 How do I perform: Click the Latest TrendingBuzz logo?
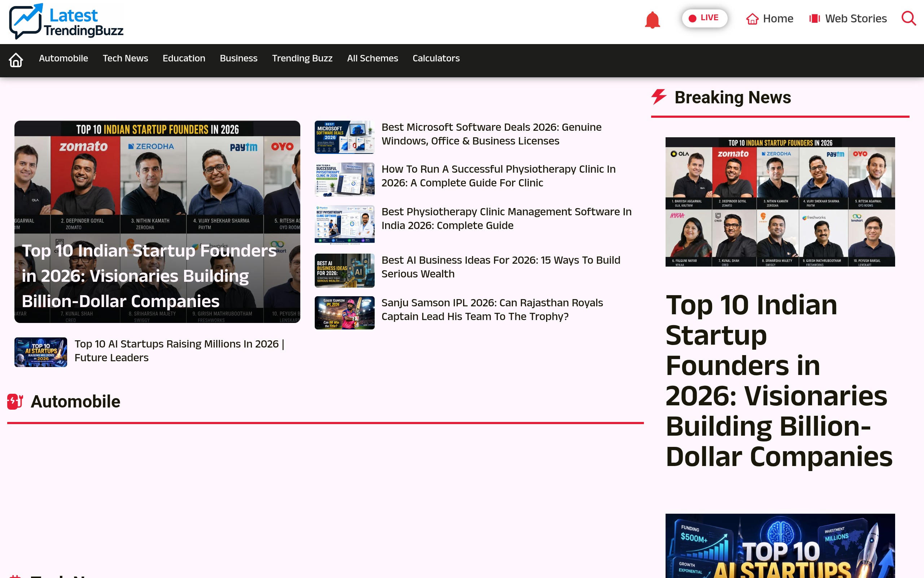66,21
